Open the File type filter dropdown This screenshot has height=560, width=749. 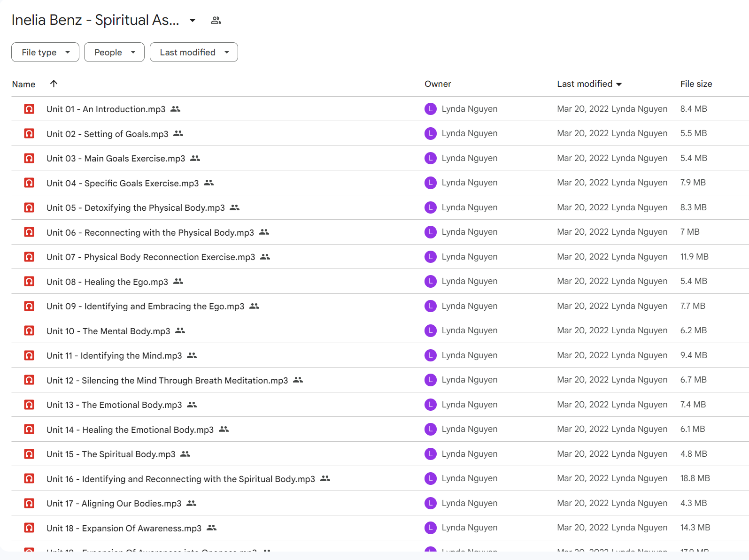click(x=45, y=52)
